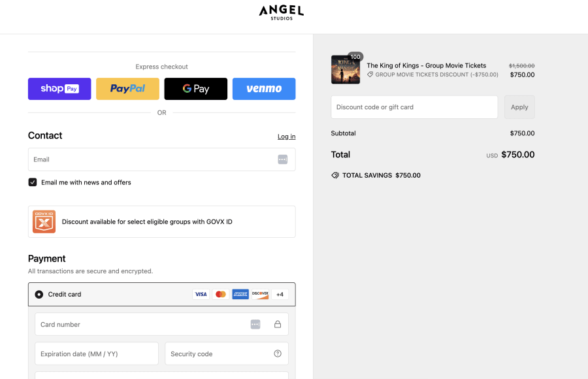
Task: Choose Google Pay express checkout
Action: pyautogui.click(x=195, y=89)
